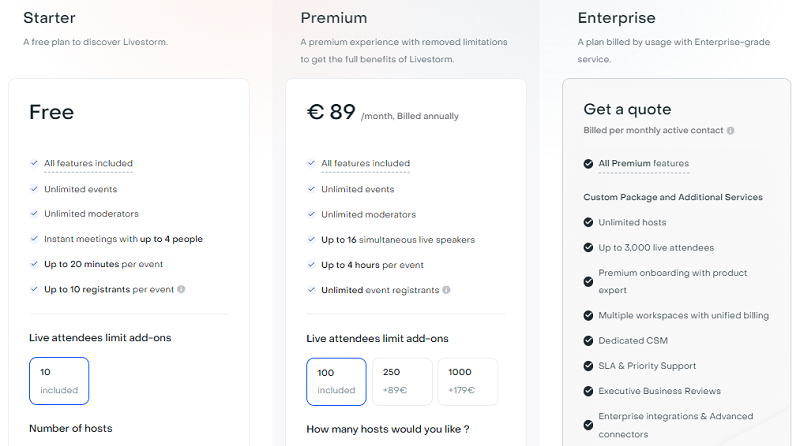Viewport: 800px width, 446px height.
Task: Click the Premium plan heading
Action: click(334, 18)
